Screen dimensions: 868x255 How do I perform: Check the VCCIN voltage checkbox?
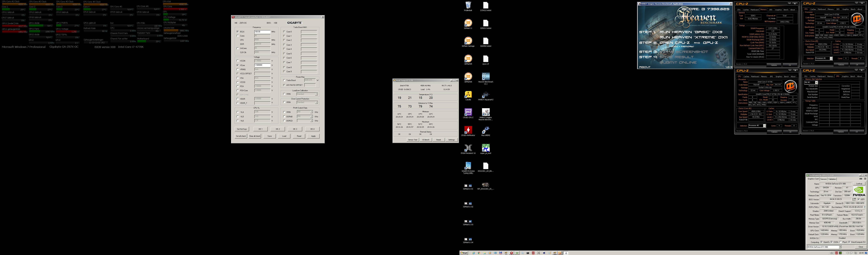click(x=238, y=61)
